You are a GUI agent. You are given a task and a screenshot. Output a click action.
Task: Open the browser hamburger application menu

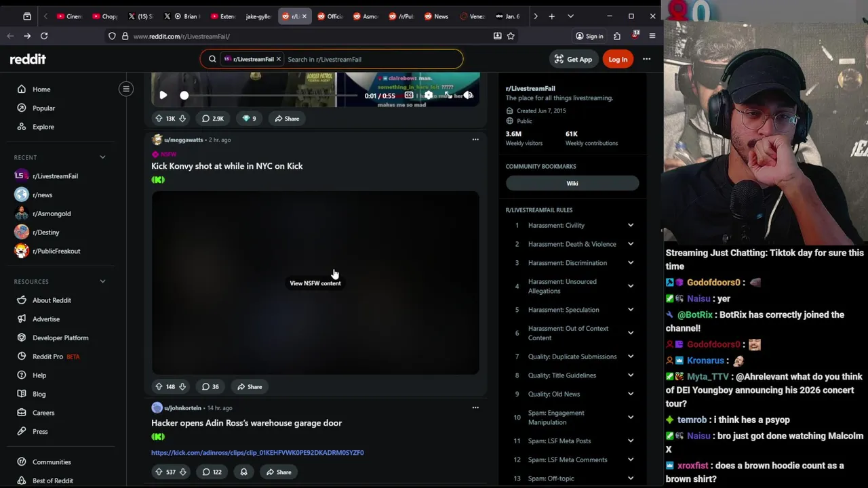652,36
